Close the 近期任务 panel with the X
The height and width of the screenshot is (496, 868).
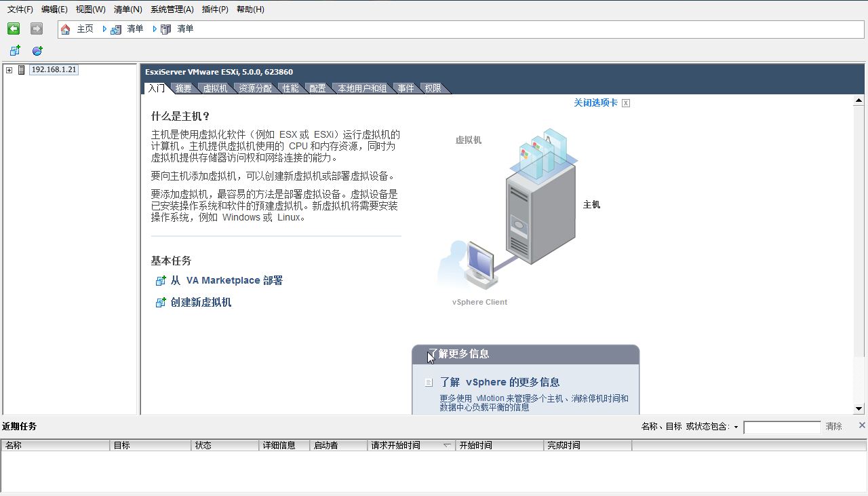[862, 425]
